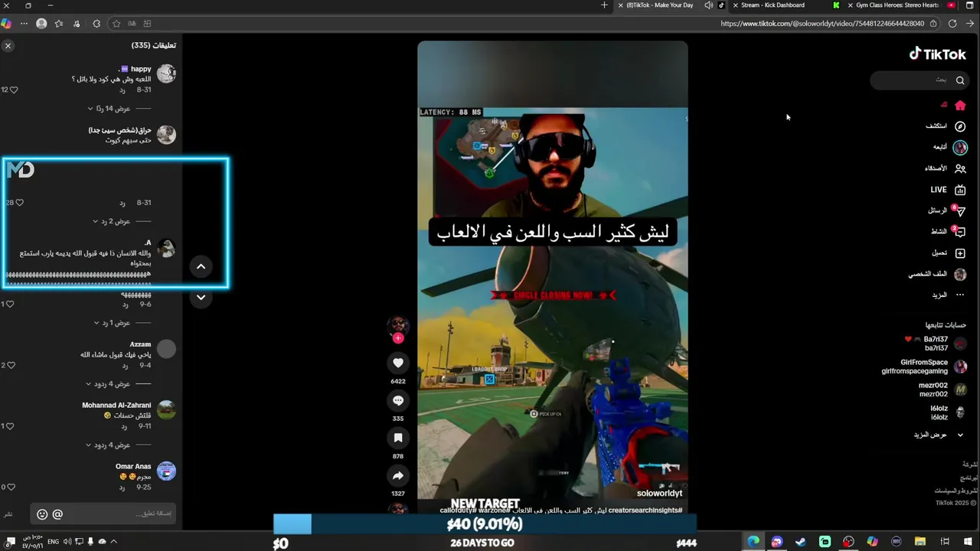This screenshot has width=980, height=551.
Task: Mute the TikTok tab speaker icon
Action: point(708,5)
